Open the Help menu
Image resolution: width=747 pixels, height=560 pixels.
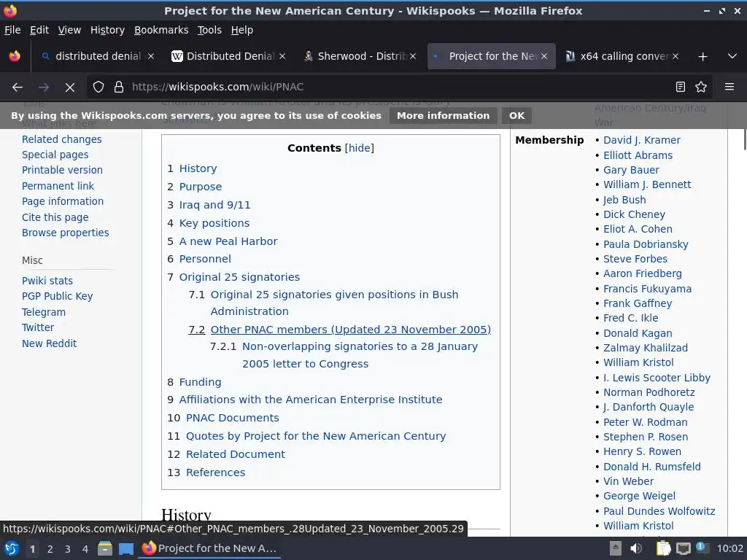point(241,30)
